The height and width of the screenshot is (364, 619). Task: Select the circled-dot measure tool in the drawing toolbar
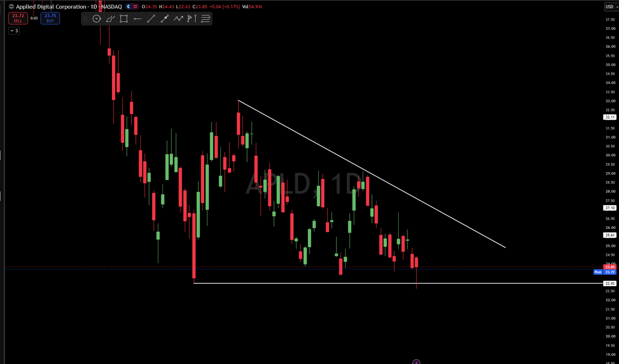(97, 19)
